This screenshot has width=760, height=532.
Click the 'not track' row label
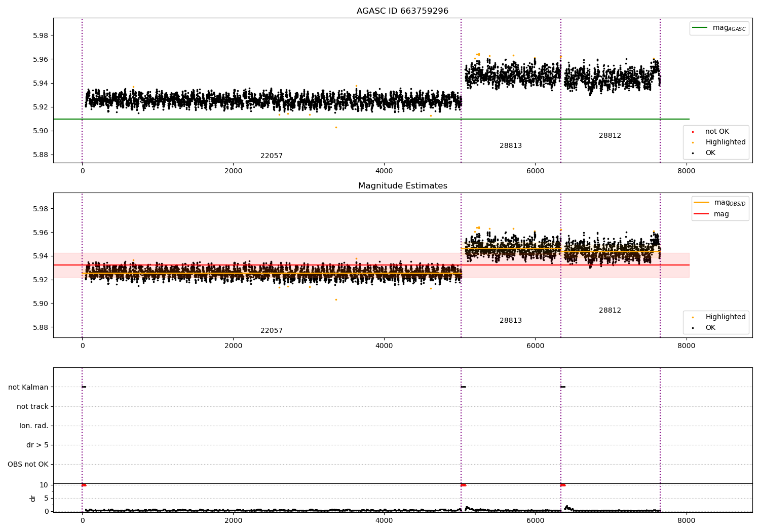(x=32, y=407)
